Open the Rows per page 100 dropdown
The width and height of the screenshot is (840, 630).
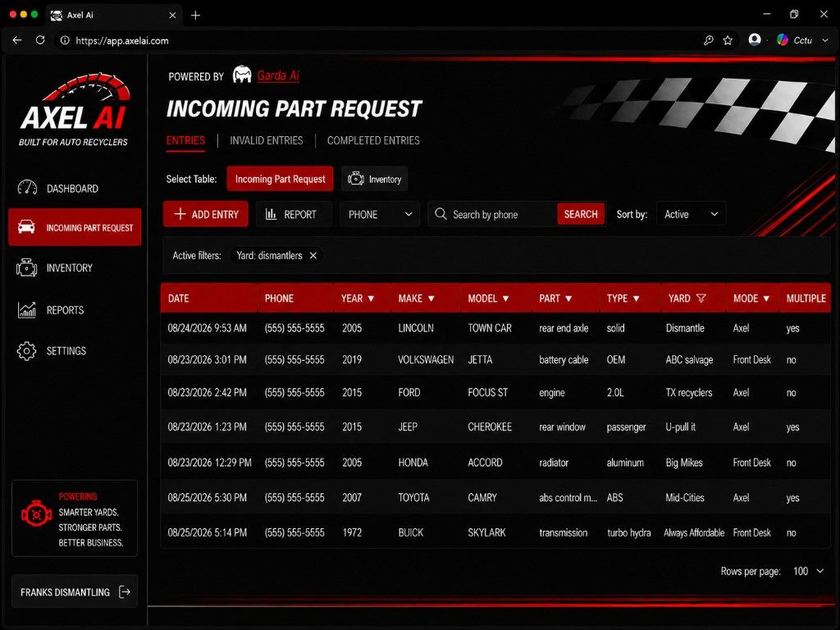[x=808, y=571]
